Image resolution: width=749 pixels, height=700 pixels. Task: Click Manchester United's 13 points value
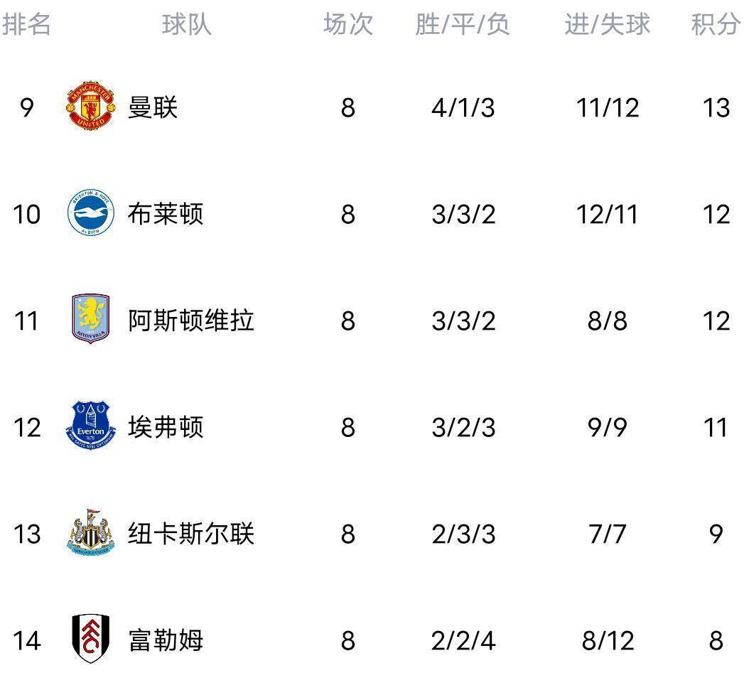pos(715,107)
